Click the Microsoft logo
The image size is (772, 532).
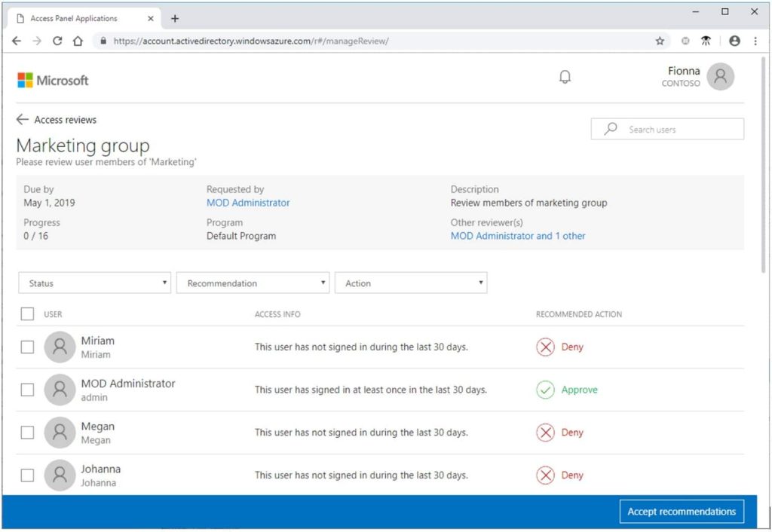click(53, 80)
